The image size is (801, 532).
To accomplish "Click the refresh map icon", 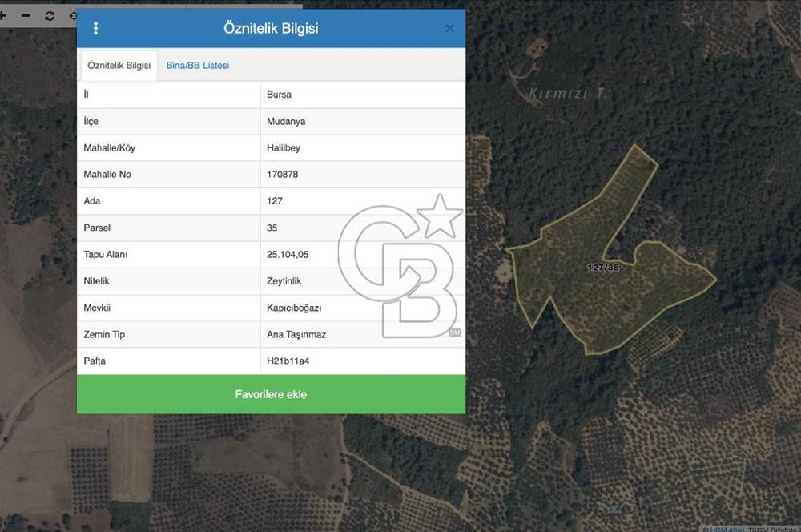I will coord(50,15).
